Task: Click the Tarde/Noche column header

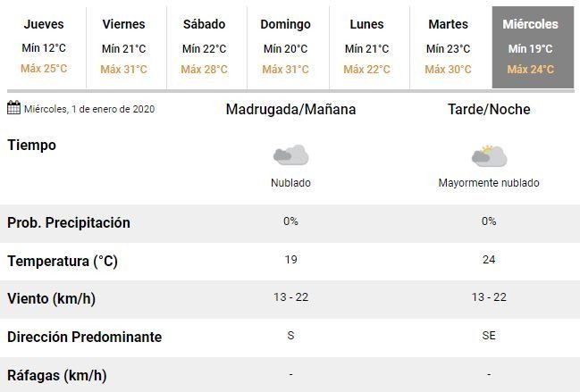Action: pos(489,110)
